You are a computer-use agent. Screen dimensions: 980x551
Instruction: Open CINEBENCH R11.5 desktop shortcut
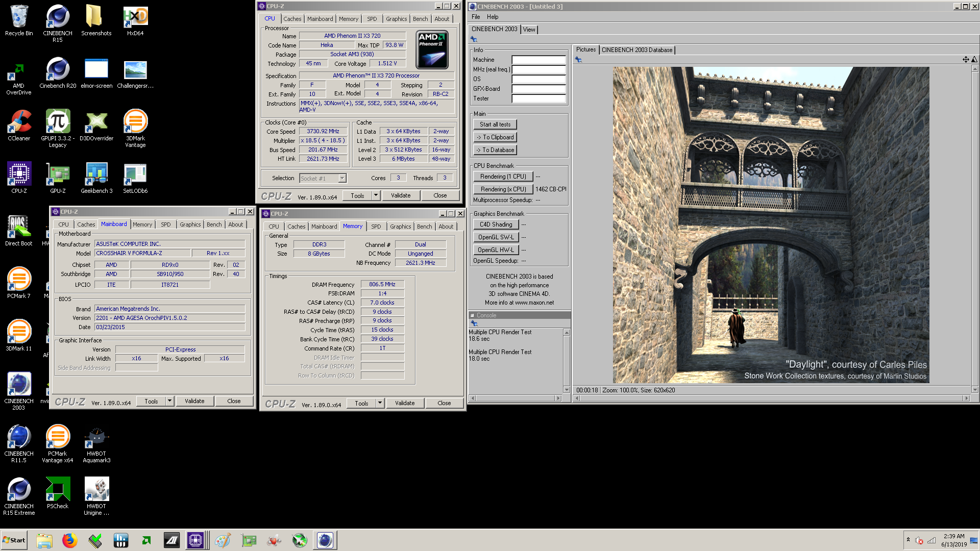coord(19,444)
